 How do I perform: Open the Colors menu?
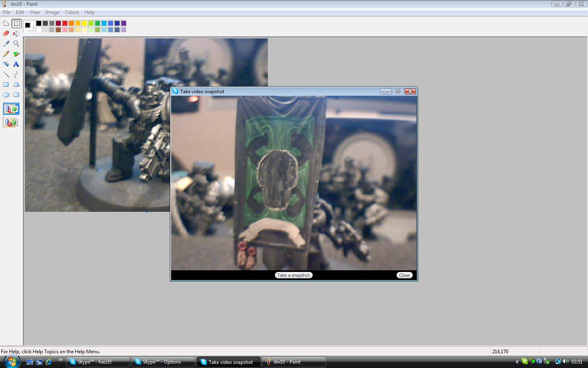coord(71,12)
